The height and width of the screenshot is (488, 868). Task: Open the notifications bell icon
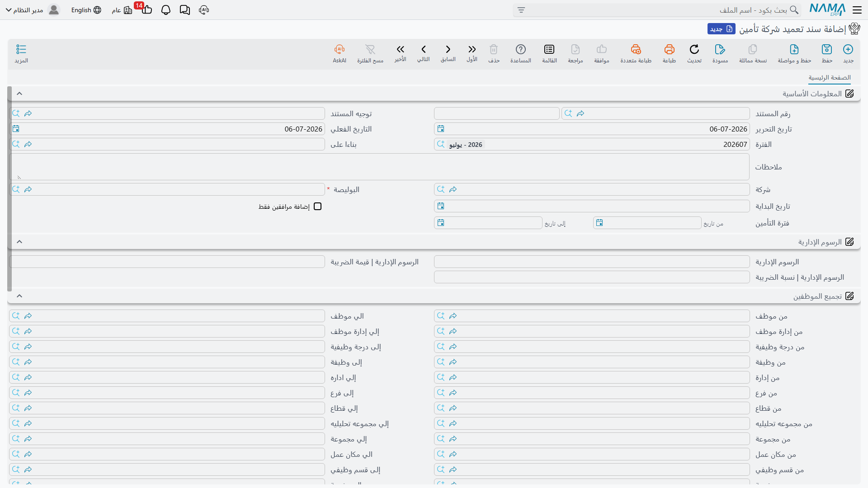click(166, 10)
